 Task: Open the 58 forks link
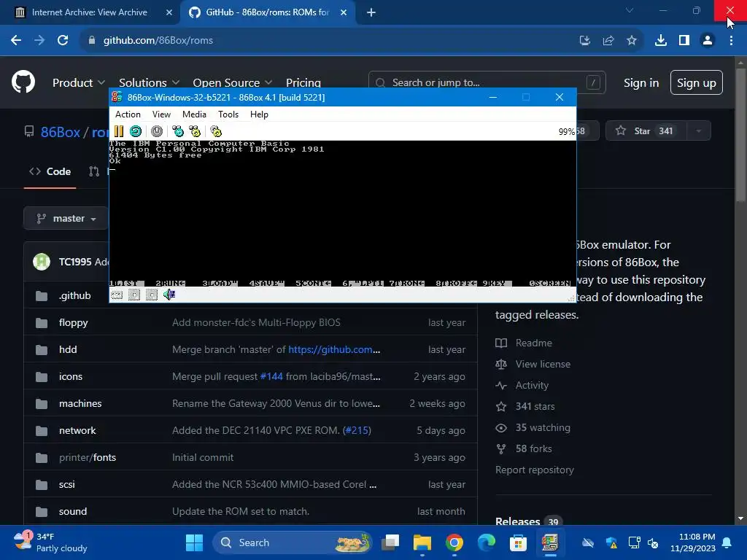pyautogui.click(x=533, y=448)
